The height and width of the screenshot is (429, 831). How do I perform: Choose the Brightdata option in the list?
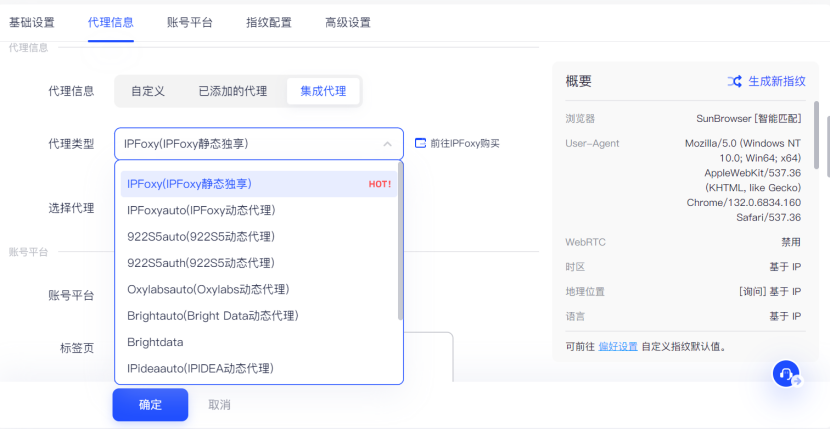[x=155, y=342]
